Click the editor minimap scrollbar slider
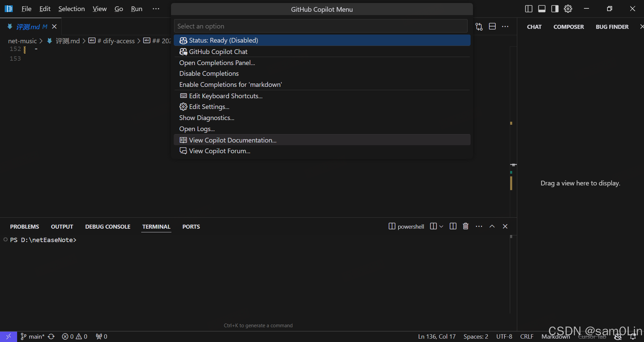The height and width of the screenshot is (342, 644). pos(514,165)
